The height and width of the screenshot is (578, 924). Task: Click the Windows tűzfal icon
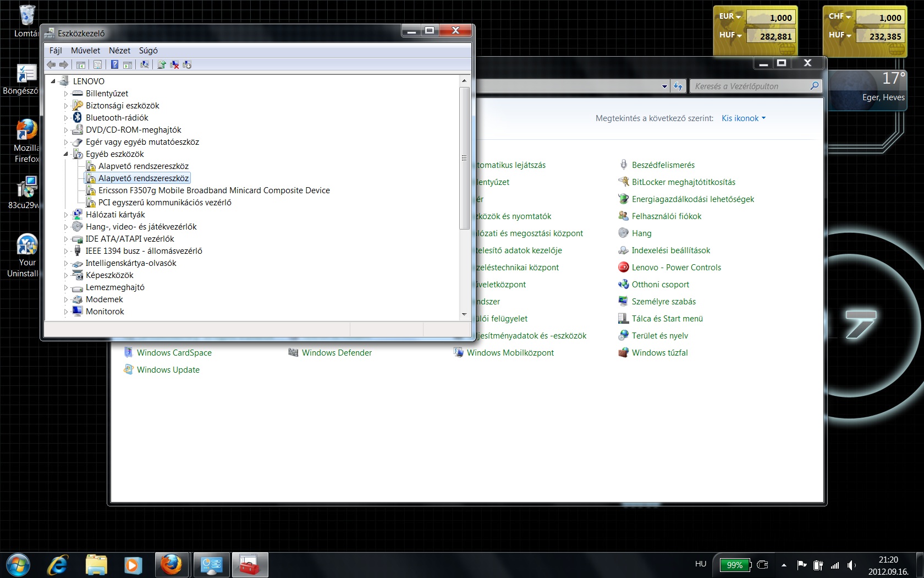point(623,353)
